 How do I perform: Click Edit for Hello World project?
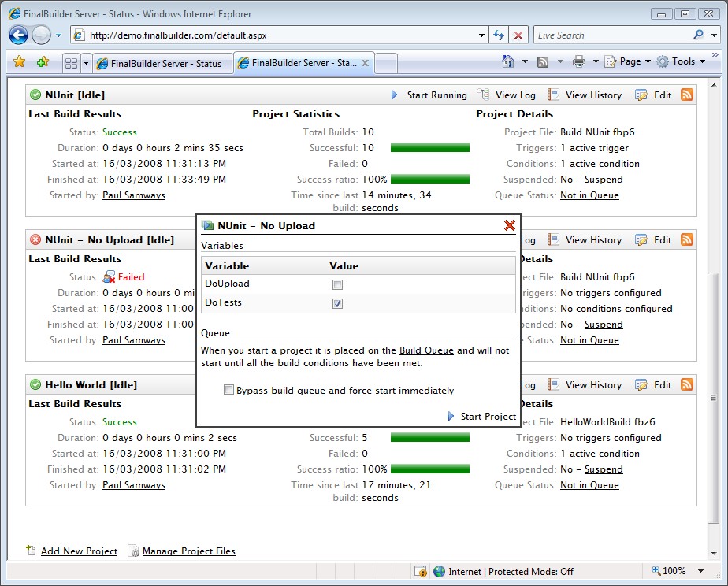(x=654, y=384)
